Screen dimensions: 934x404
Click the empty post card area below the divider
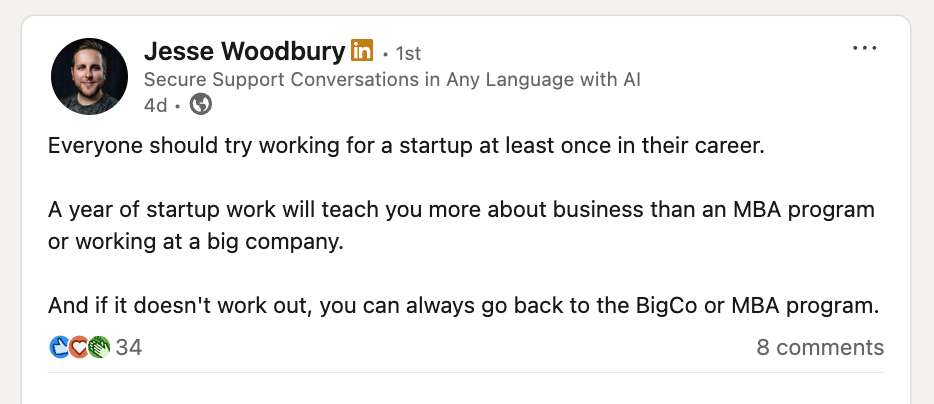pyautogui.click(x=466, y=389)
